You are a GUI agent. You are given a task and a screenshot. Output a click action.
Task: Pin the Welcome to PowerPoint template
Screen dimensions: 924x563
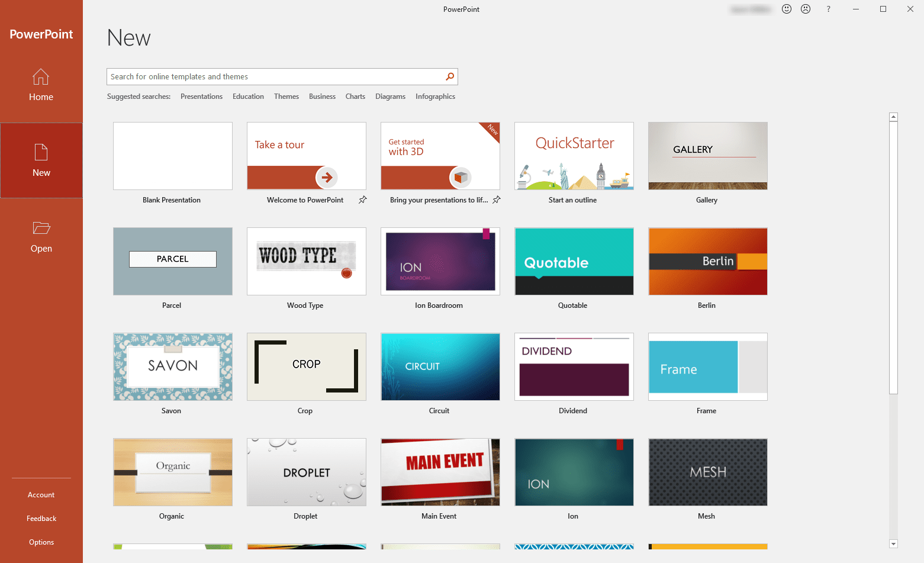(363, 200)
